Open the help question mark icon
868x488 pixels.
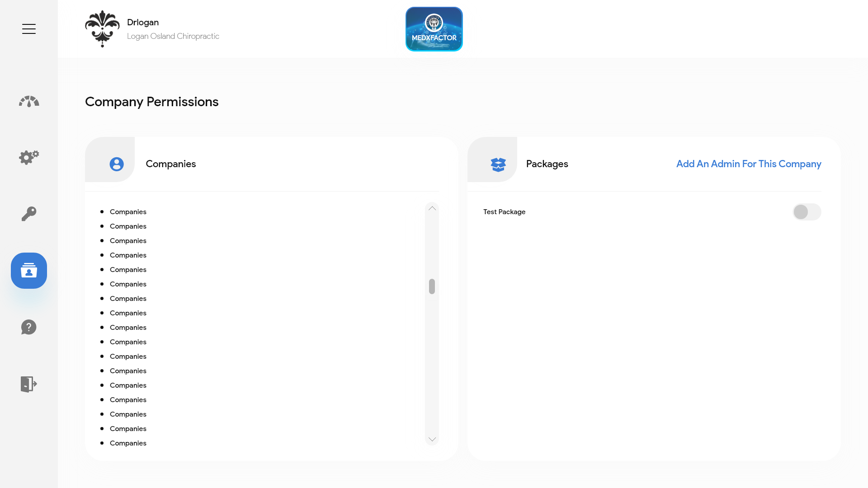pos(28,327)
